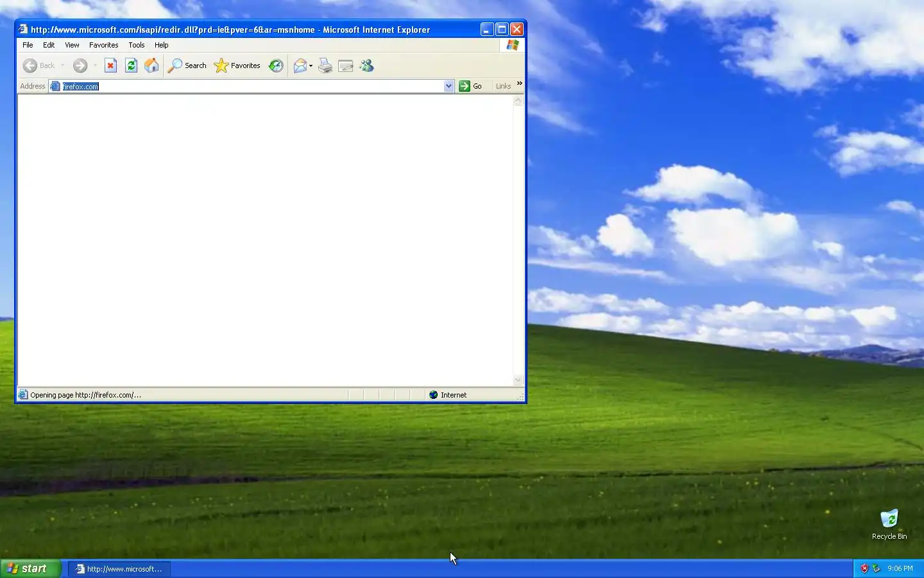Maximize the Internet Explorer window
The height and width of the screenshot is (578, 924).
[x=502, y=30]
